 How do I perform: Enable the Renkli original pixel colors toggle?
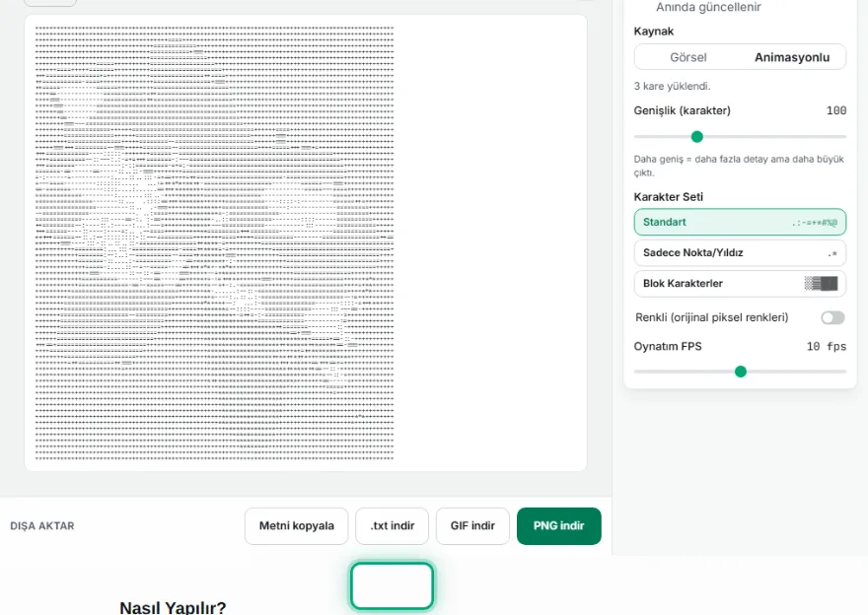point(832,317)
